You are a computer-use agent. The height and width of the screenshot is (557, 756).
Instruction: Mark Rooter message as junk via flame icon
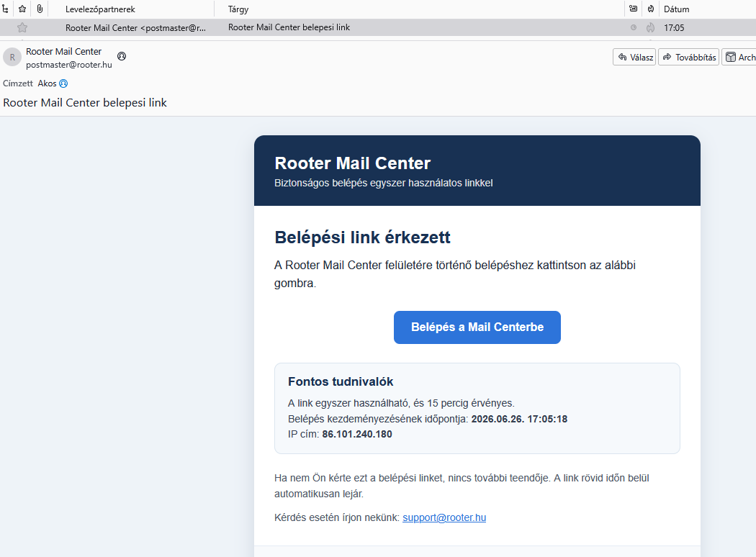coord(650,27)
